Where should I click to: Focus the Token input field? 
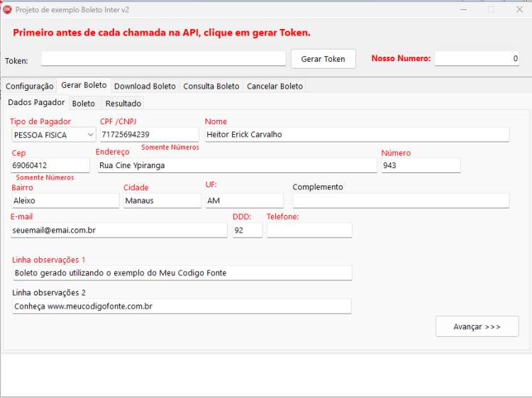pos(164,59)
